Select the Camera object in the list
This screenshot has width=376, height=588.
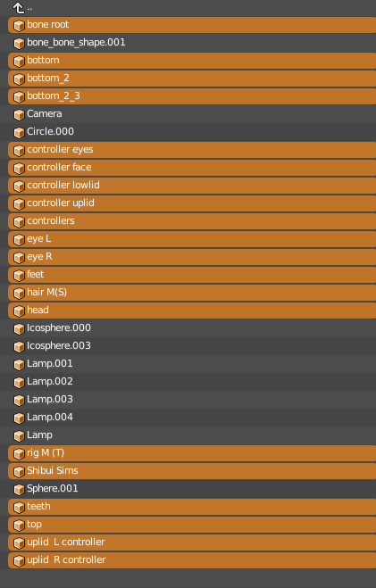click(192, 113)
